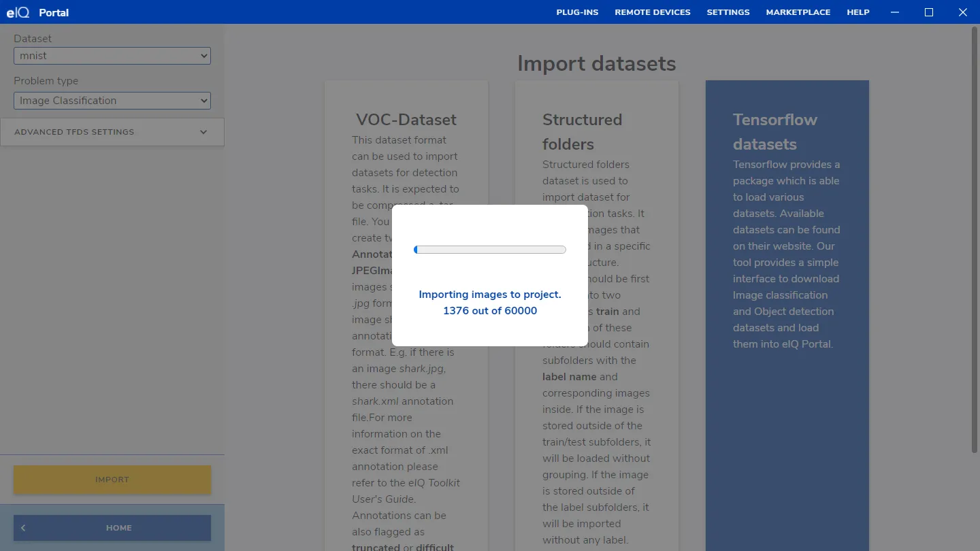Close the eIQ Portal window
980x551 pixels.
(962, 12)
